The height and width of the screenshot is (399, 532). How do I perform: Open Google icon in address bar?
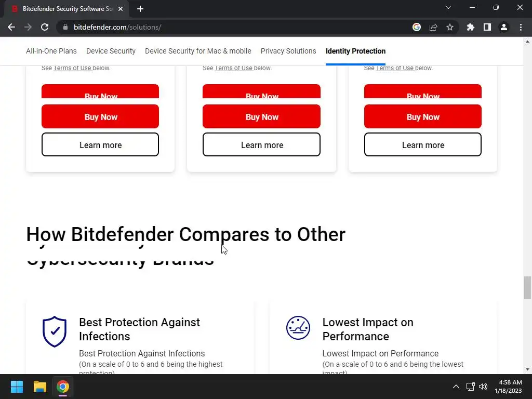coord(417,27)
